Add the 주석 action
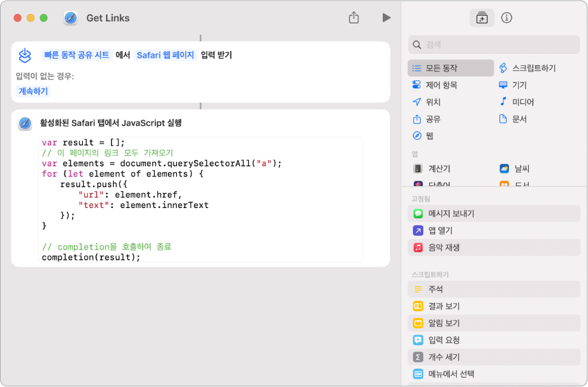Viewport: 588px width, 387px height. [x=494, y=289]
